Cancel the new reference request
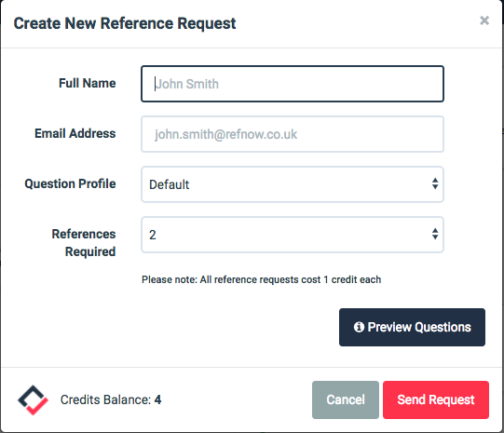This screenshot has height=433, width=504. pyautogui.click(x=346, y=399)
